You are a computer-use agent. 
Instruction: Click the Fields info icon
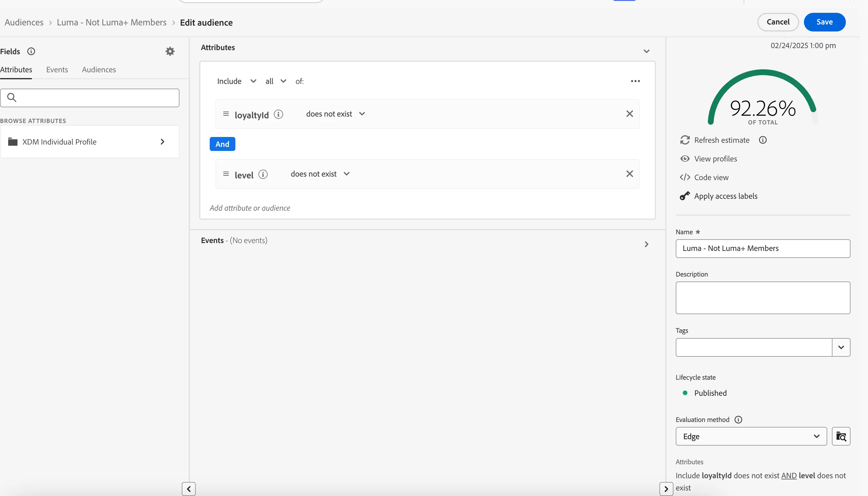(31, 52)
